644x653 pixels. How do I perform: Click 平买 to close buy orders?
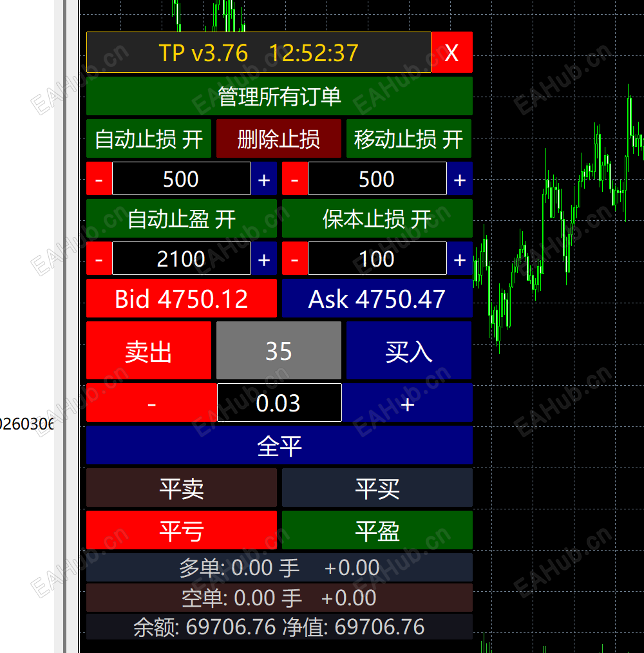click(377, 487)
